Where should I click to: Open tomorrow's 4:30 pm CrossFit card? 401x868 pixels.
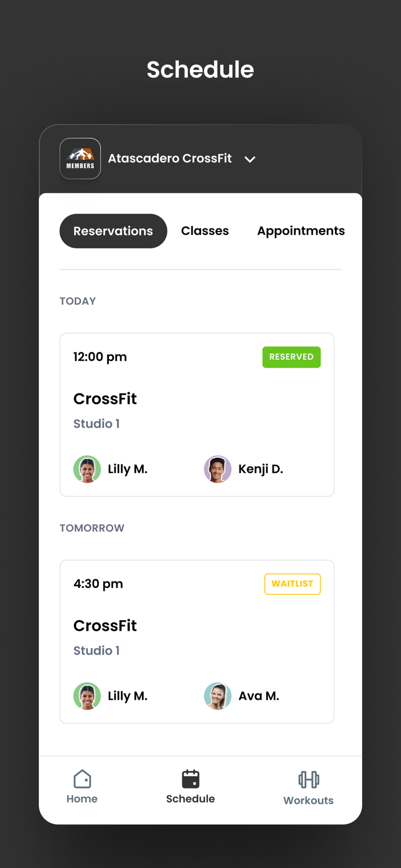pyautogui.click(x=197, y=641)
